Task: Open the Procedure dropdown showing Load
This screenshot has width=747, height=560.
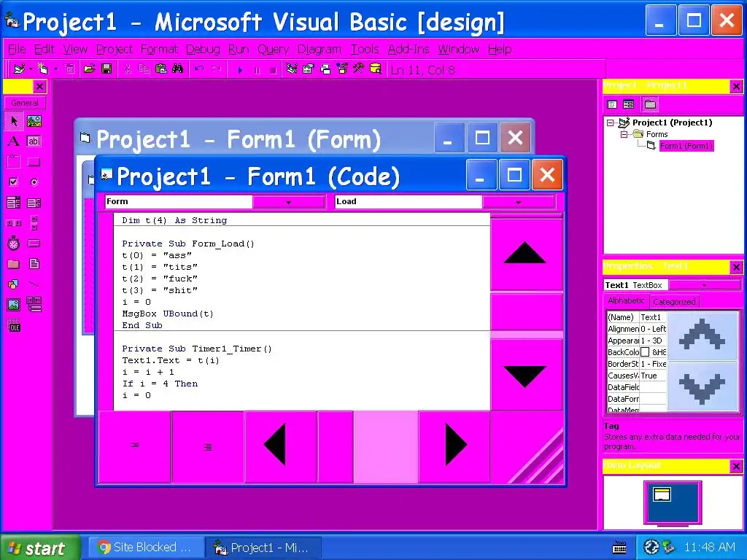Action: (x=519, y=202)
